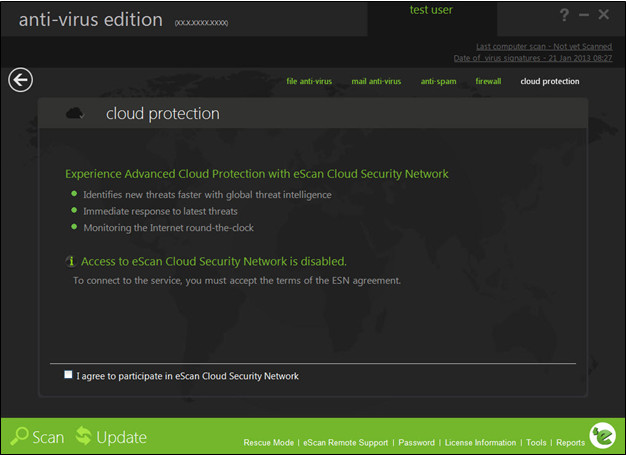Image resolution: width=626 pixels, height=455 pixels.
Task: Click 'Access to eScan Cloud Security Network is disabled' text
Action: tap(214, 261)
